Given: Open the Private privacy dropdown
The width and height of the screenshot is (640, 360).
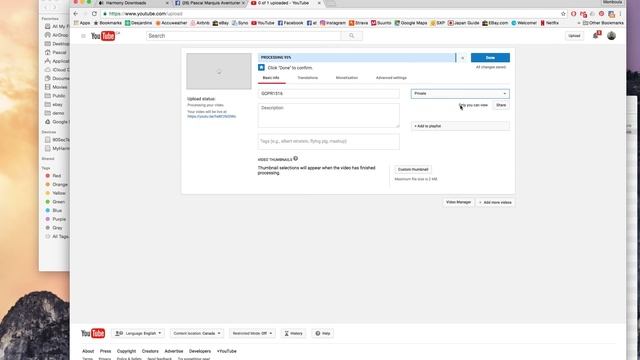Looking at the screenshot, I should click(x=460, y=93).
